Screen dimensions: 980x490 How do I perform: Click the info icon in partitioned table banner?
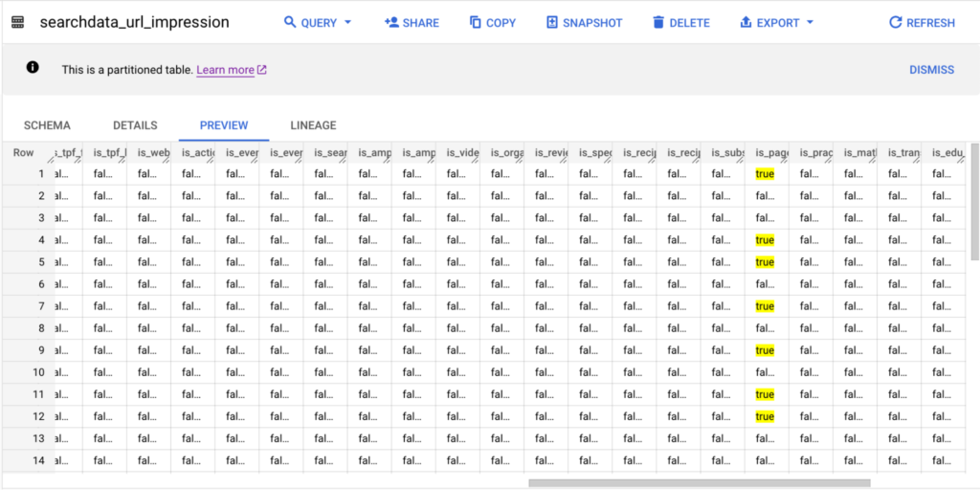[x=33, y=68]
